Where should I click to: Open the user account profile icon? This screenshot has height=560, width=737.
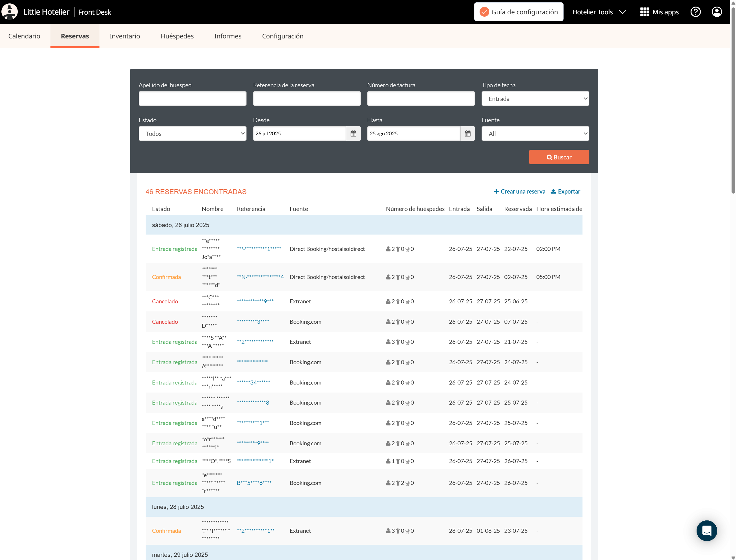[717, 12]
